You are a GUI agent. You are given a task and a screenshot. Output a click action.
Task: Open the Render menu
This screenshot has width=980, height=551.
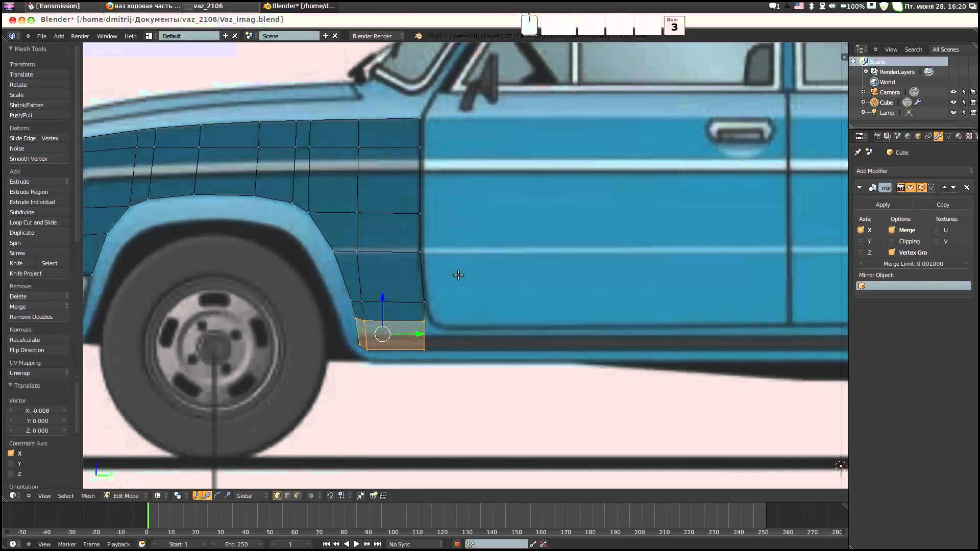pos(80,36)
